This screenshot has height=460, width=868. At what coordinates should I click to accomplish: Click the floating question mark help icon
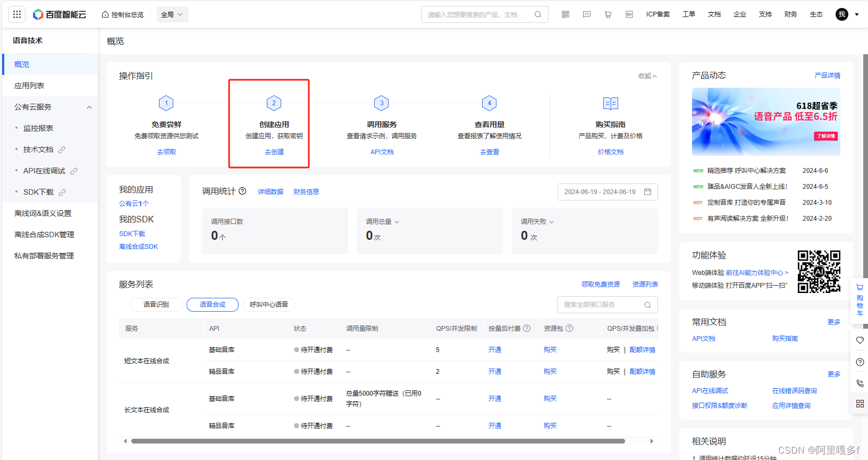click(859, 362)
